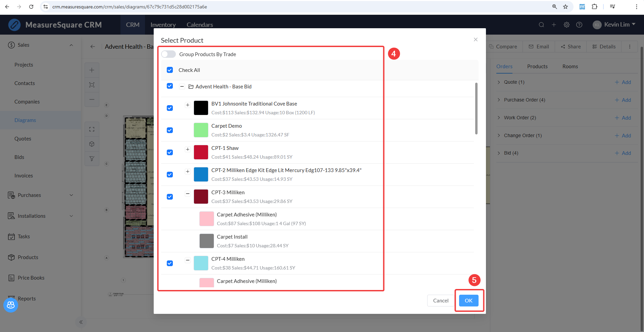The height and width of the screenshot is (332, 644).
Task: Collapse the sidebar with the double chevron
Action: (81, 322)
